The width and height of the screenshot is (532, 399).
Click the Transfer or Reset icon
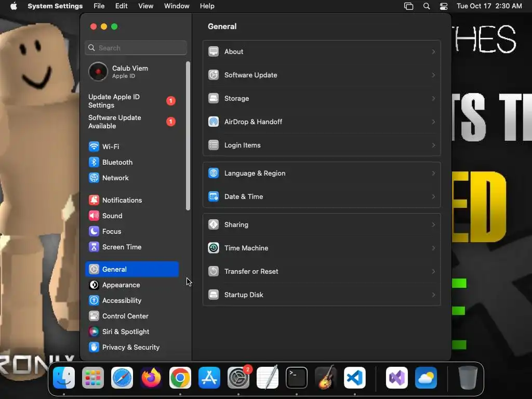pyautogui.click(x=214, y=271)
